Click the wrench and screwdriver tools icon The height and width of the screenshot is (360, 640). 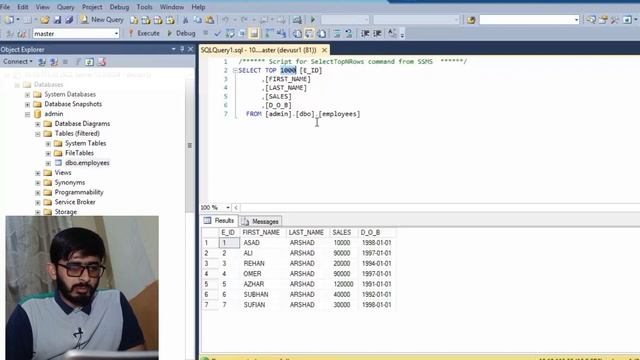[615, 20]
